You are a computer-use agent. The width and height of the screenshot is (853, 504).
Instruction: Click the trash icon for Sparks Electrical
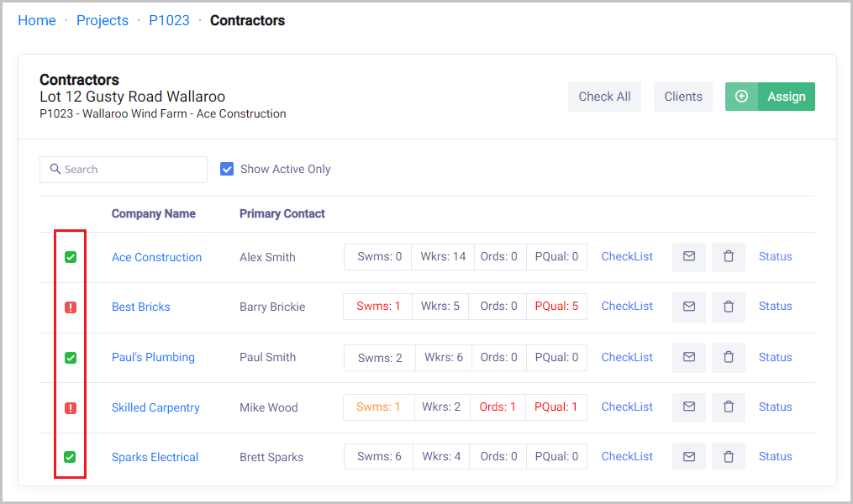coord(729,457)
